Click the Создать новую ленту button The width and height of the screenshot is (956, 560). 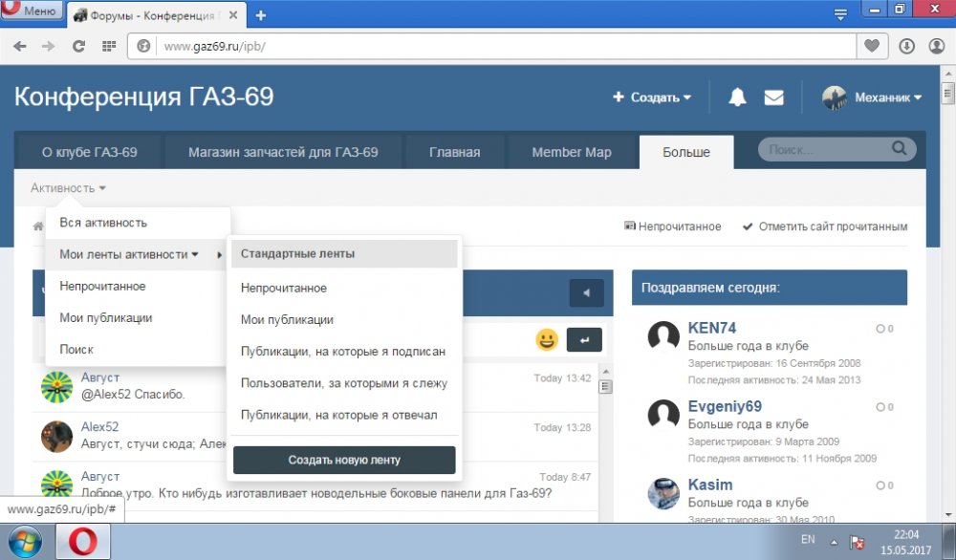click(x=344, y=460)
